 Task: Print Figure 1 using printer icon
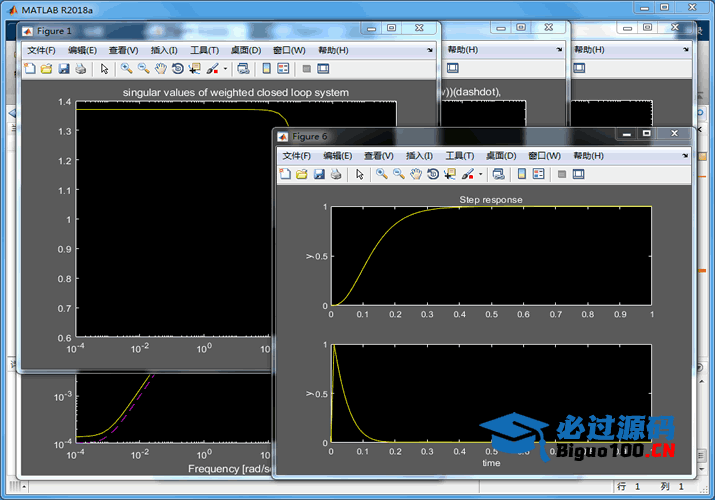[81, 69]
